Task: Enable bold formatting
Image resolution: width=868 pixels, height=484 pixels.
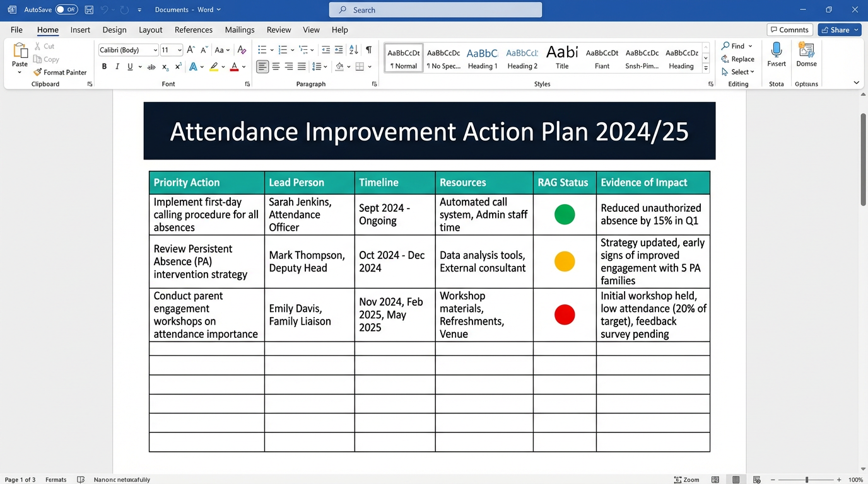Action: click(x=104, y=66)
